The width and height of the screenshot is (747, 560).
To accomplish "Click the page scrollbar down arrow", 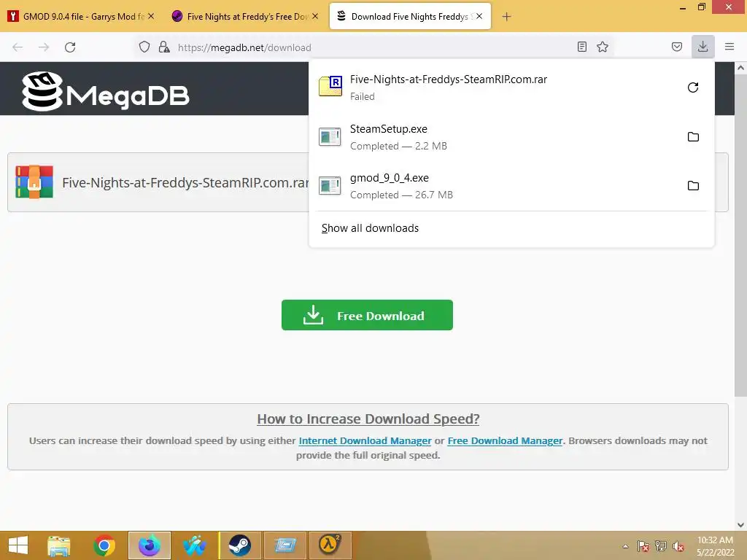I will 740,525.
